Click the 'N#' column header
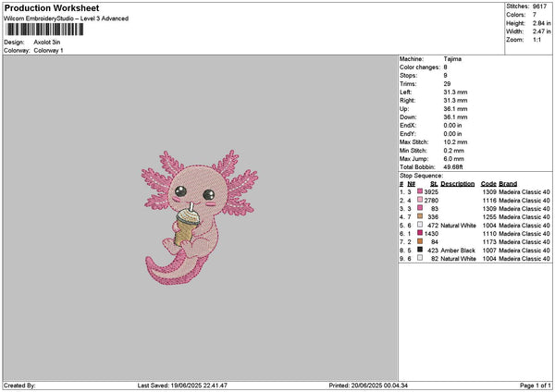The width and height of the screenshot is (555, 392). click(412, 184)
